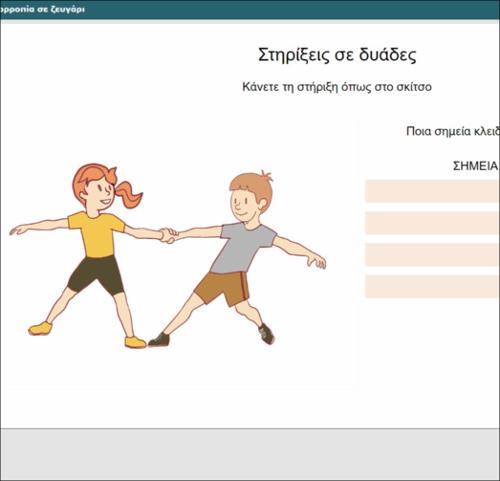Click the fourth beige answer field

[433, 286]
